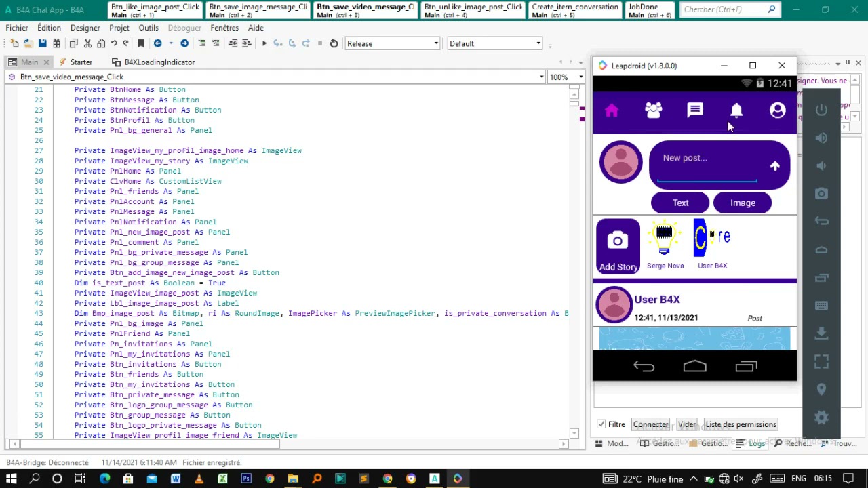This screenshot has width=868, height=488.
Task: Toggle the Filtre checkbox in Logs
Action: [601, 424]
